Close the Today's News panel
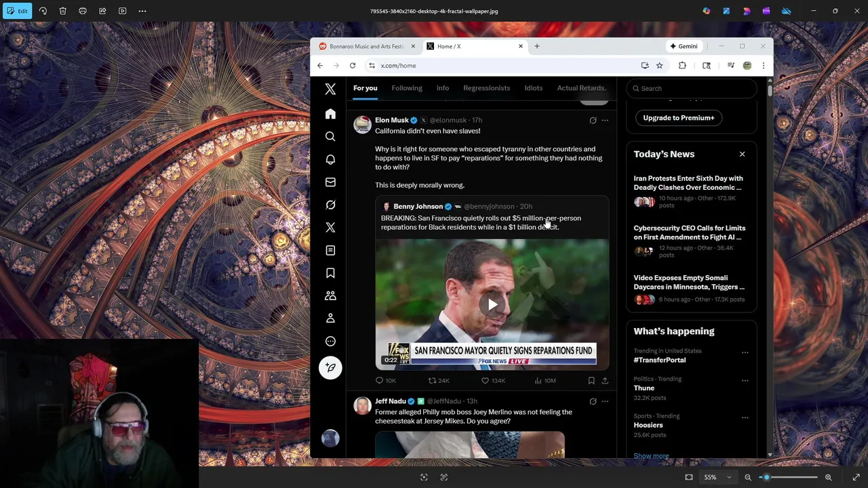868x488 pixels. pos(742,154)
